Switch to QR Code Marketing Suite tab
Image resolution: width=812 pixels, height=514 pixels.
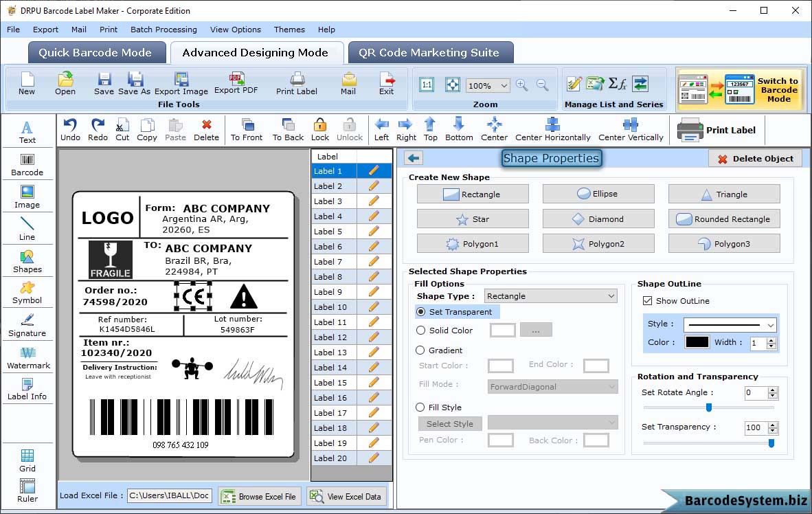click(x=430, y=52)
